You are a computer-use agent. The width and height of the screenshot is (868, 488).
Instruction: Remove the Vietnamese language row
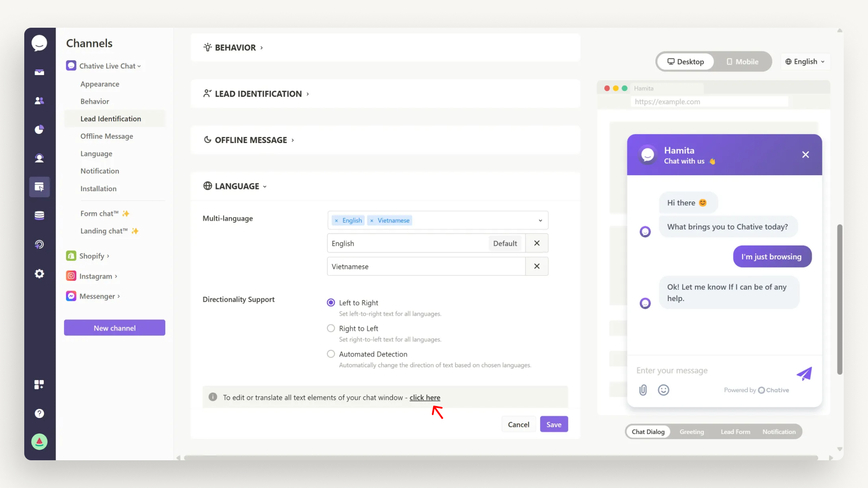[537, 266]
